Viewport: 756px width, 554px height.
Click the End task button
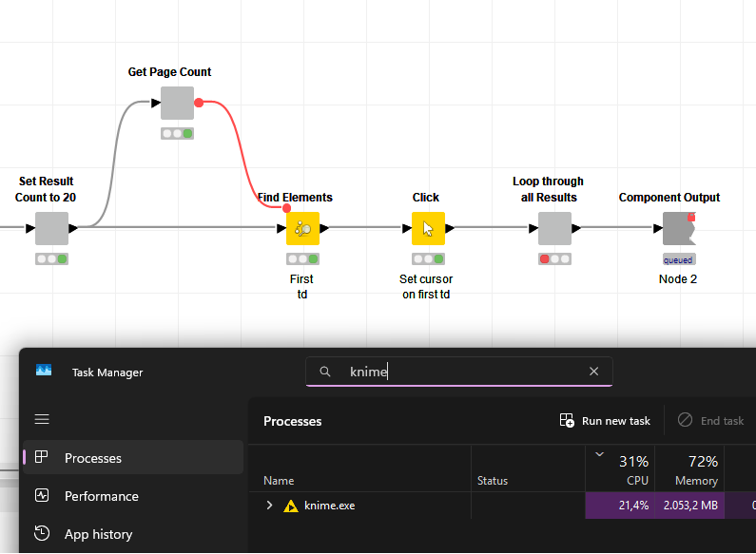click(710, 421)
